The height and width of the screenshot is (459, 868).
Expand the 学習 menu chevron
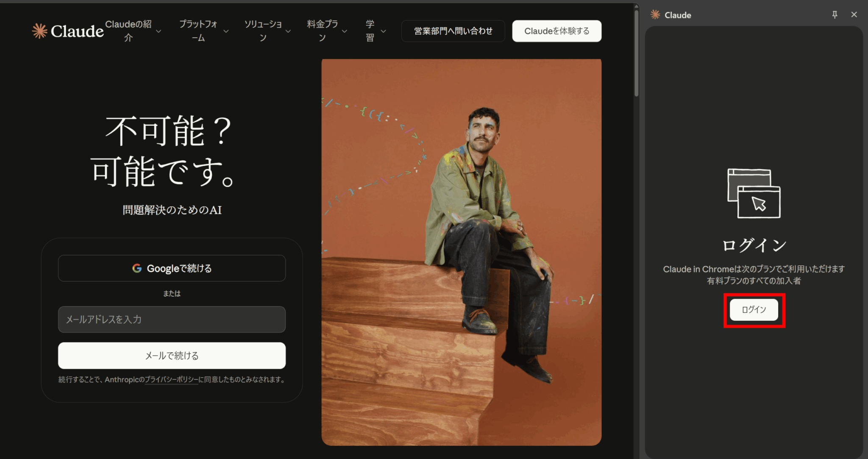click(384, 31)
